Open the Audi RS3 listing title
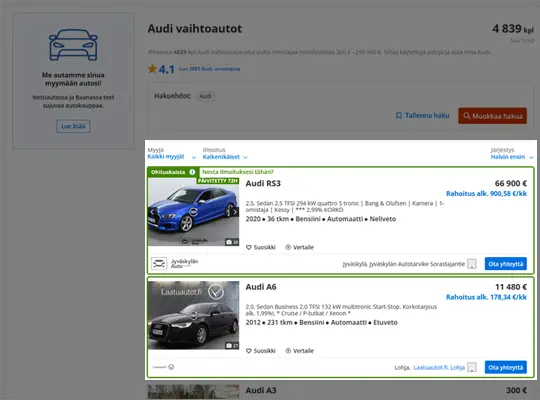Screen dimensions: 540x400 [x=263, y=183]
